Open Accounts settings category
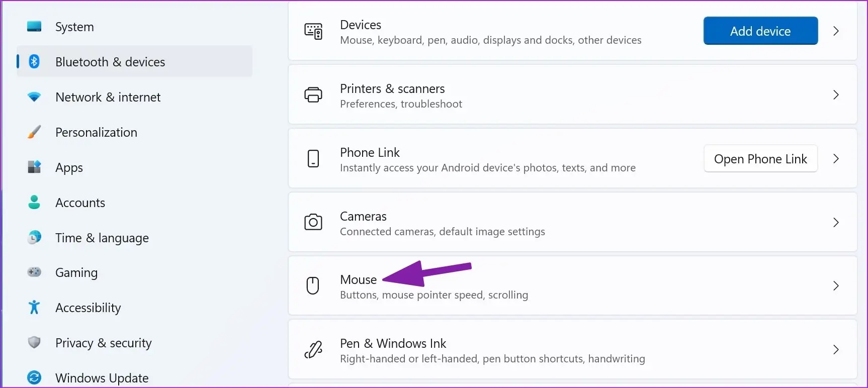Image resolution: width=868 pixels, height=388 pixels. (134, 202)
